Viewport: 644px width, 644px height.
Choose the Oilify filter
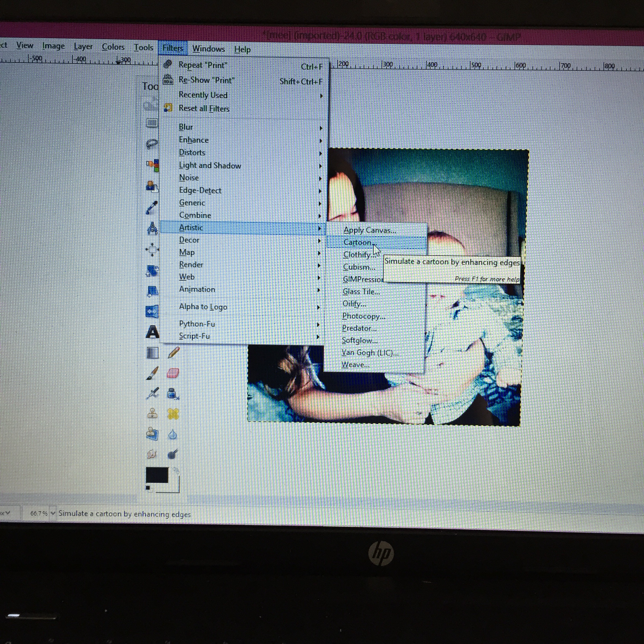[375, 304]
